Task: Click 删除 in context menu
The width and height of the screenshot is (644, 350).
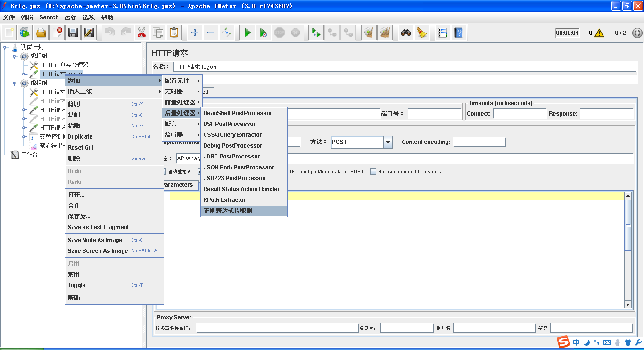Action: (114, 158)
